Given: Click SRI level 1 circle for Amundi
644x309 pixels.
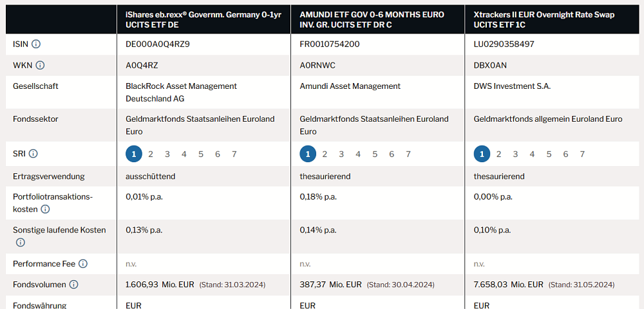Looking at the screenshot, I should click(x=308, y=154).
